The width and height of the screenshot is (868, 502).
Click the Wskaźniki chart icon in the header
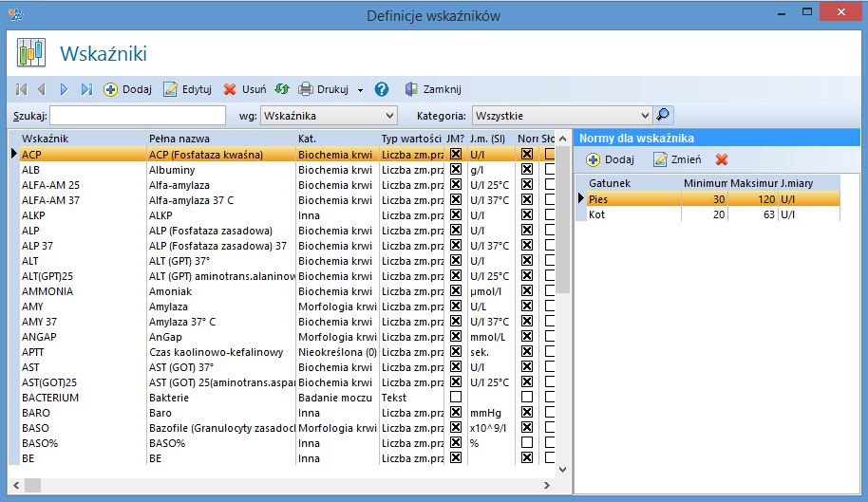pos(31,53)
